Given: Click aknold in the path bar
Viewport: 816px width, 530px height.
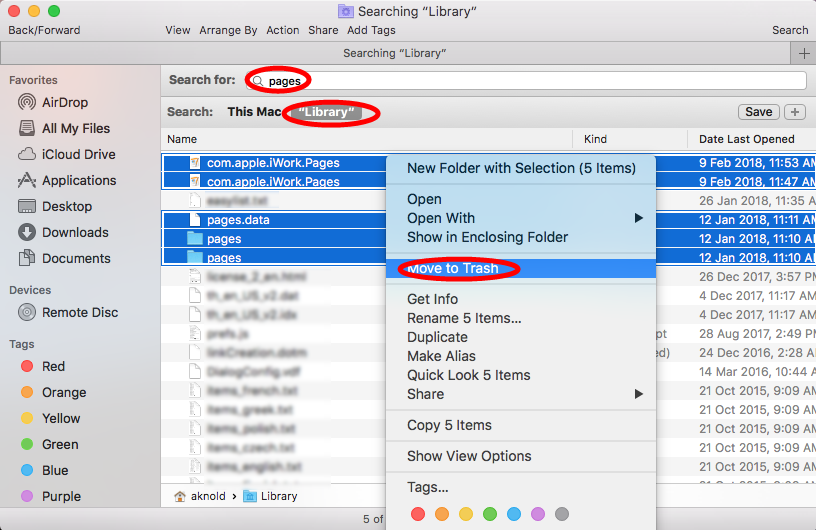Looking at the screenshot, I should 208,496.
